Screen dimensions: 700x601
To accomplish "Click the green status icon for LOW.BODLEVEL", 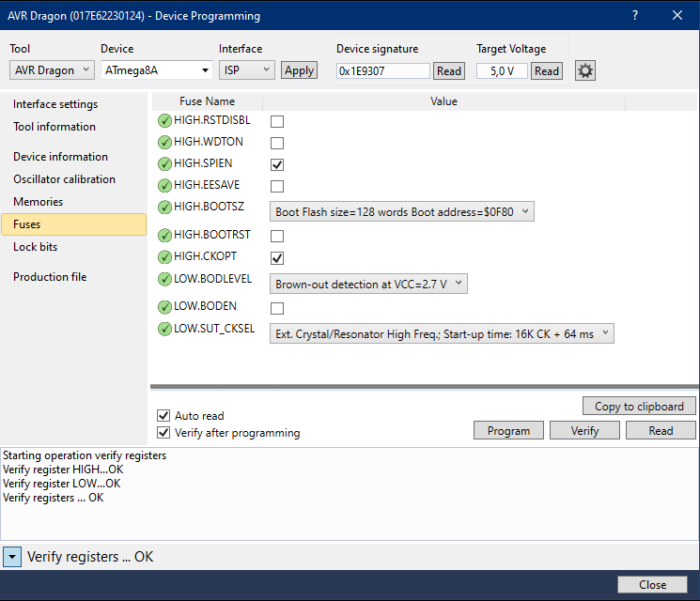I will pos(164,279).
